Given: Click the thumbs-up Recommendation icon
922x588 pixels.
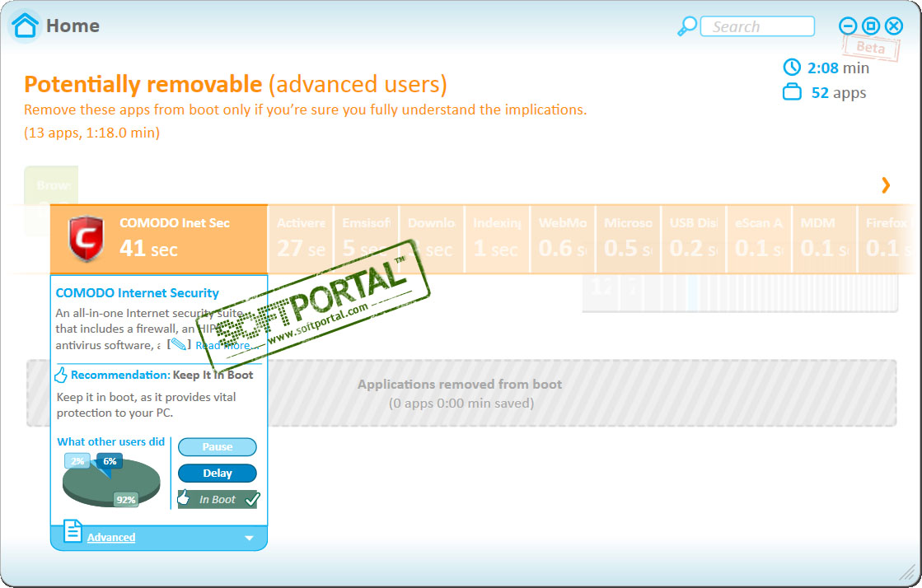Looking at the screenshot, I should coord(61,375).
